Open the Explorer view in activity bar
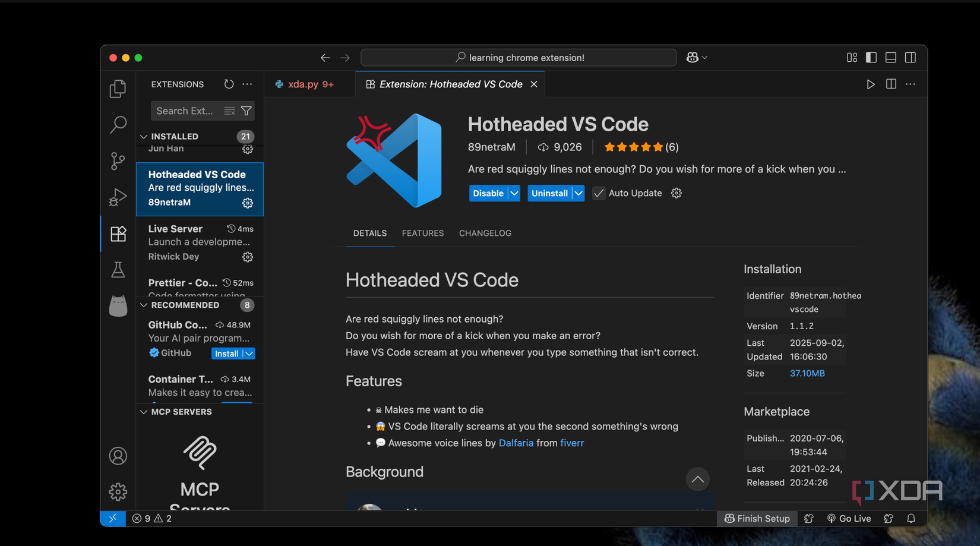Image resolution: width=980 pixels, height=546 pixels. pyautogui.click(x=118, y=89)
